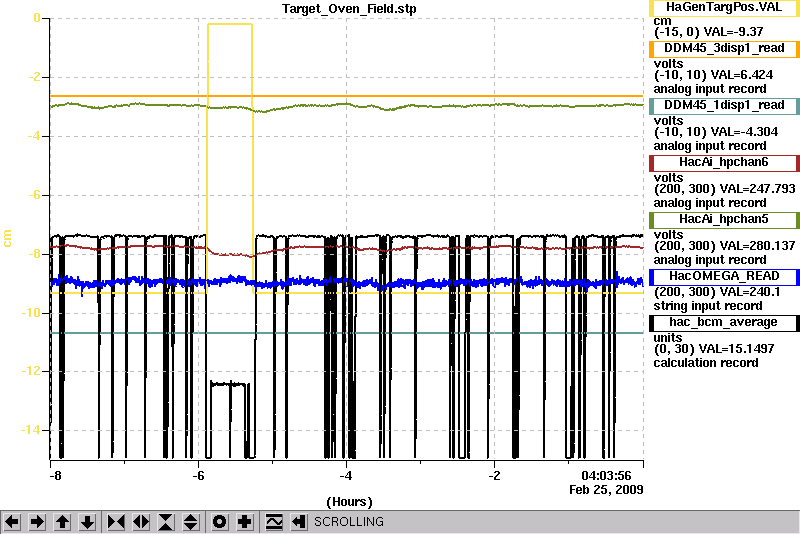Select the DDM45_3disp1_read curve legend

(x=724, y=48)
